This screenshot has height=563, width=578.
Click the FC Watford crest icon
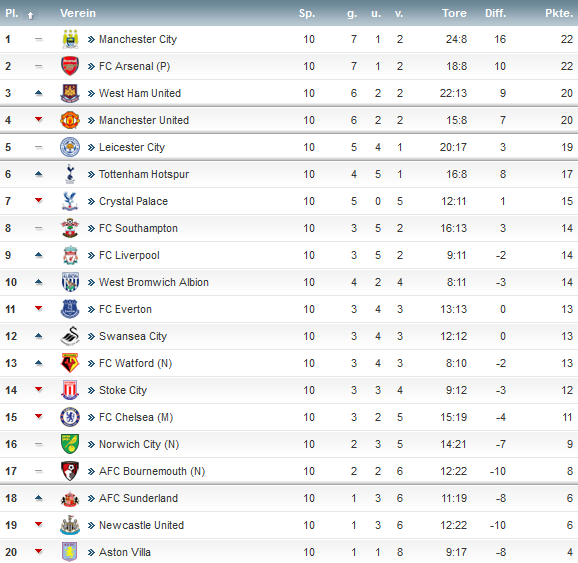pos(70,363)
